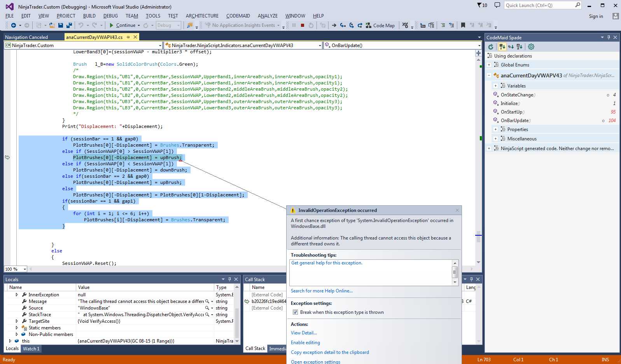Refresh the CodeMaid Spade panel
The image size is (621, 364).
[x=491, y=47]
